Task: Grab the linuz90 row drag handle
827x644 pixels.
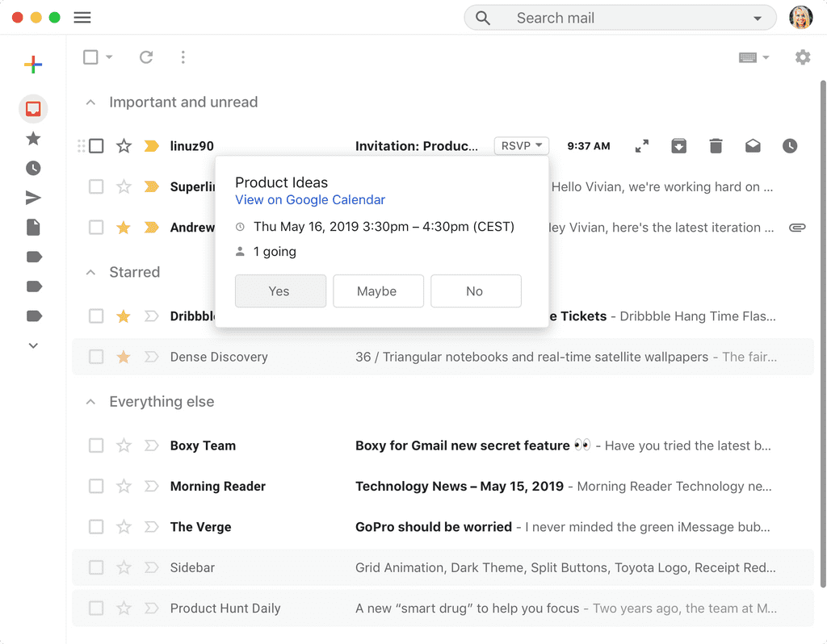Action: pos(81,146)
